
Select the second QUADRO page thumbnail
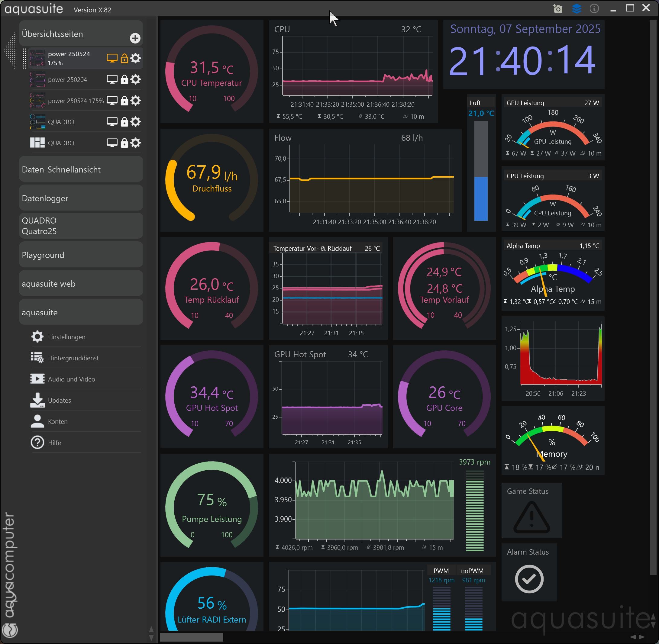click(37, 143)
